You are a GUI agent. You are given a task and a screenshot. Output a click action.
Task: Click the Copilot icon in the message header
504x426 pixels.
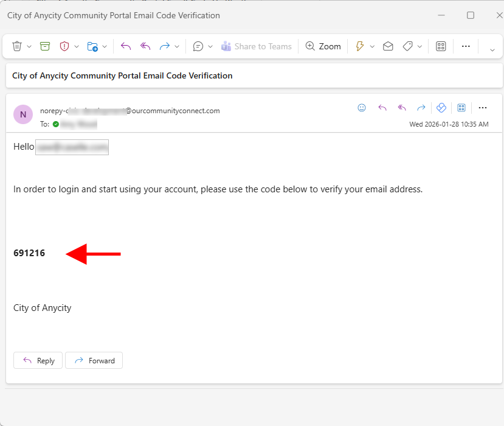(x=441, y=108)
